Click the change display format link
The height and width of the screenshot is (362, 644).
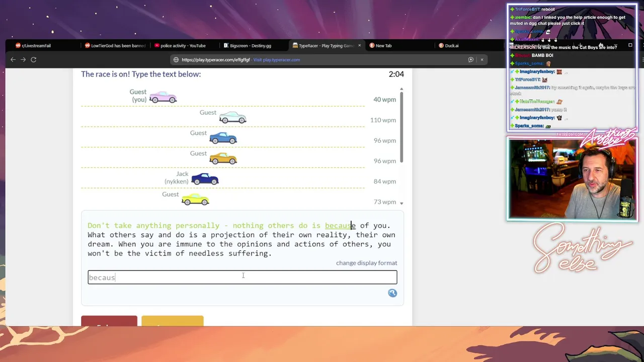(366, 263)
